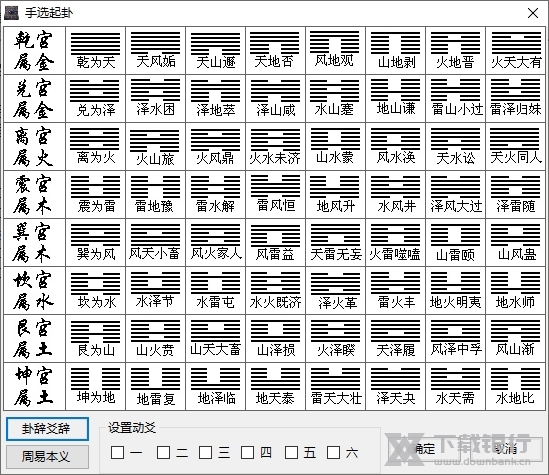Pick the 地水师 hexagram
549x475 pixels.
pos(515,291)
